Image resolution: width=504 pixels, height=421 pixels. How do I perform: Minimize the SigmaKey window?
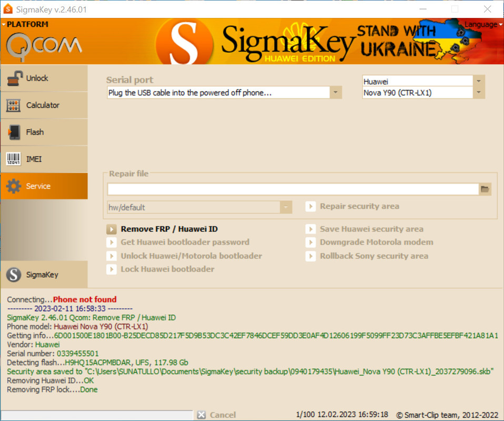click(423, 9)
